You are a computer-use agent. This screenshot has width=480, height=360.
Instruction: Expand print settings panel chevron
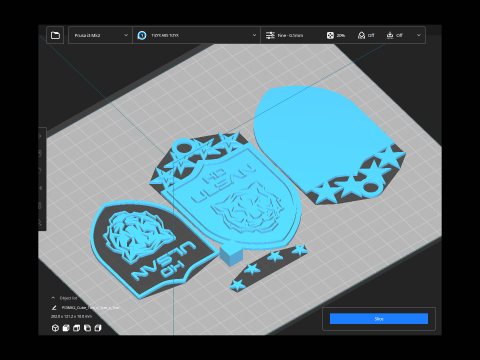pyautogui.click(x=419, y=35)
